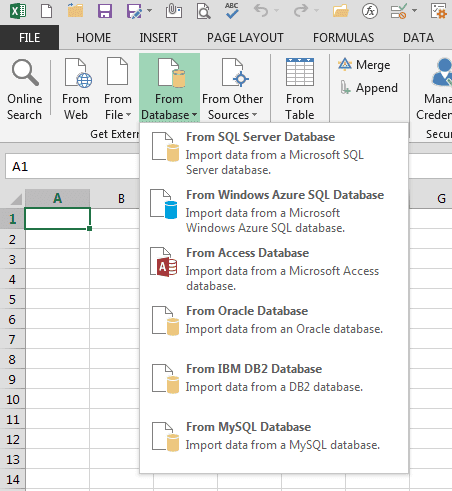Save workbook with the floppy disk icon
Screen dimensions: 452x491
105,11
